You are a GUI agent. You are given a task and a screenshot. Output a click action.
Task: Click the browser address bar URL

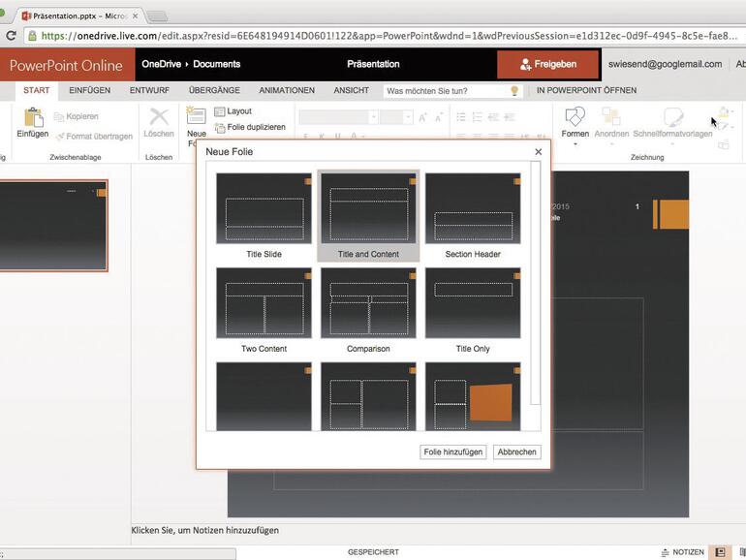pyautogui.click(x=389, y=36)
